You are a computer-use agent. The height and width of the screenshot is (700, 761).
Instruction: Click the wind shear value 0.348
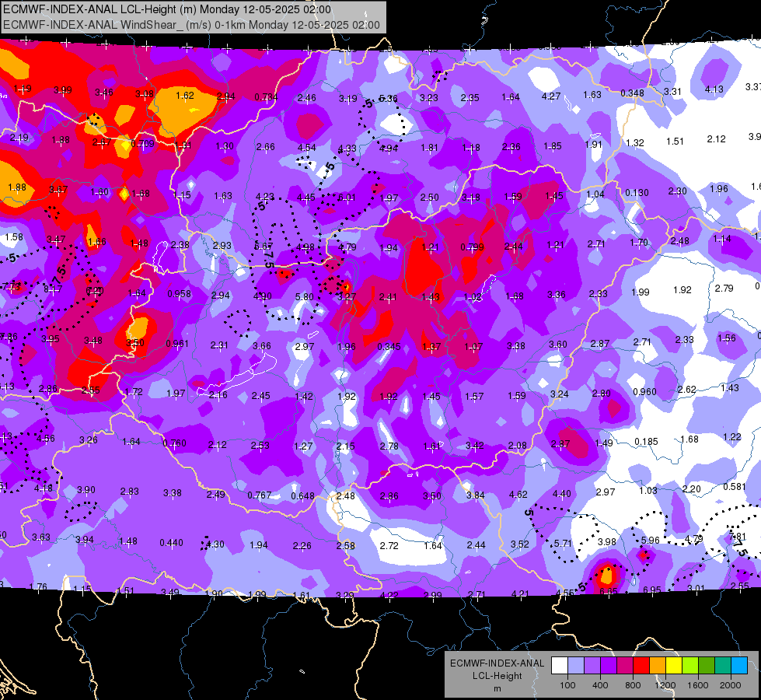(x=633, y=93)
